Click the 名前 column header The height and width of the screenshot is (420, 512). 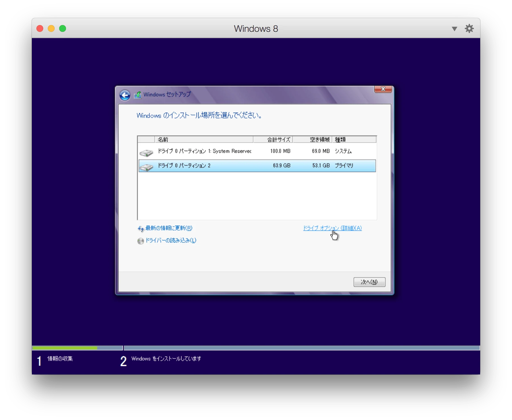(204, 139)
